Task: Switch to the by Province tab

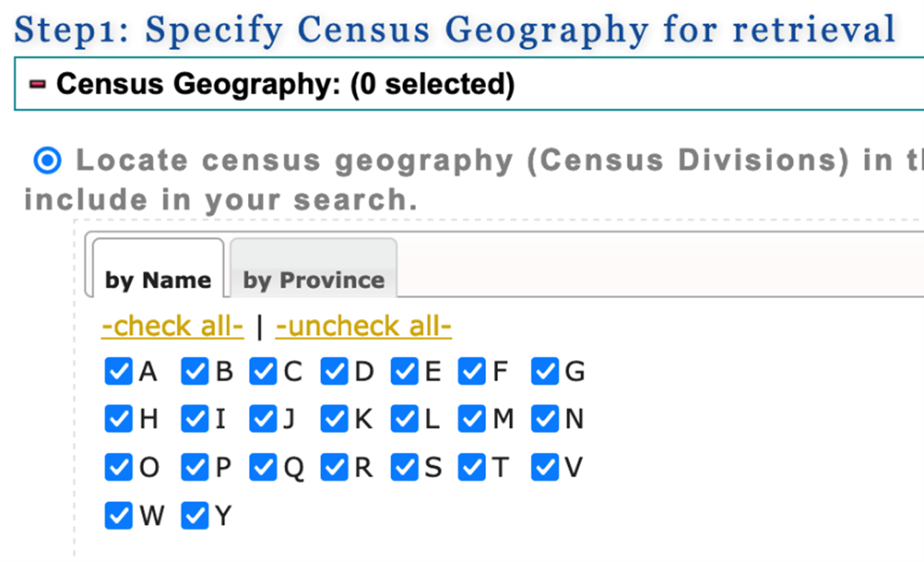Action: 313,280
